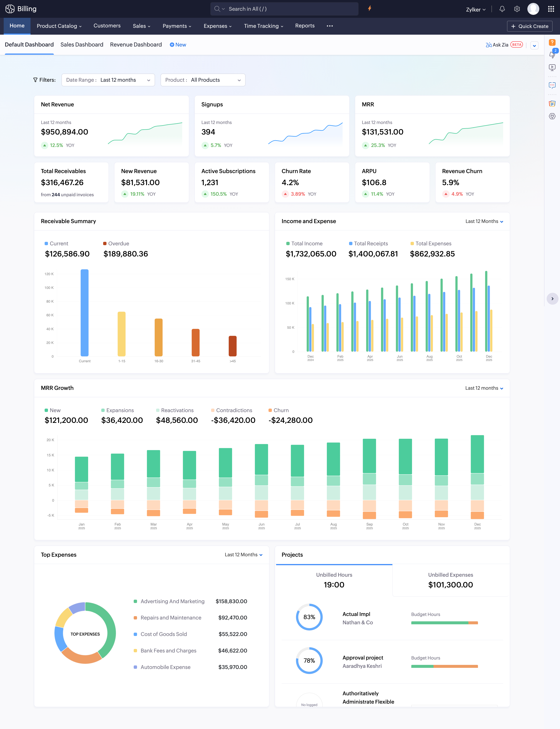The image size is (560, 729).
Task: Open the Product All Products dropdown
Action: click(x=203, y=80)
